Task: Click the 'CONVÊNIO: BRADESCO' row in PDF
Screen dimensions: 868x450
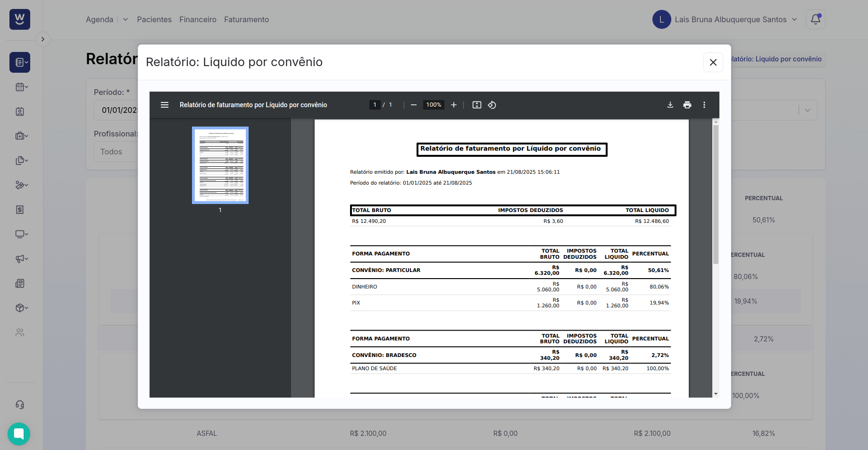Action: (510, 355)
